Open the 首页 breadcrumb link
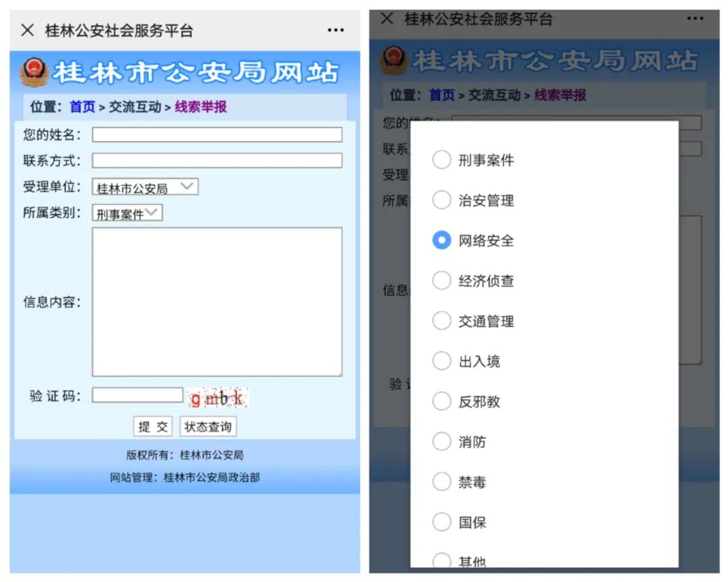The width and height of the screenshot is (728, 582). coord(81,107)
